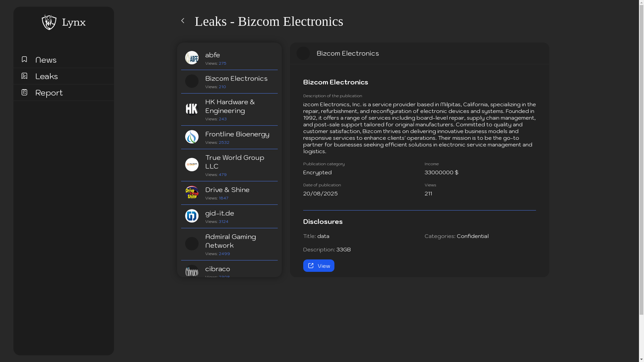Click the Leaks sidebar icon
The image size is (644, 362).
(x=24, y=76)
